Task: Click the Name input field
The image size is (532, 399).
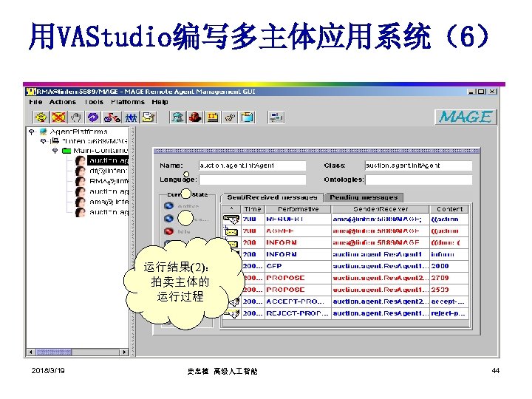Action: coord(252,166)
